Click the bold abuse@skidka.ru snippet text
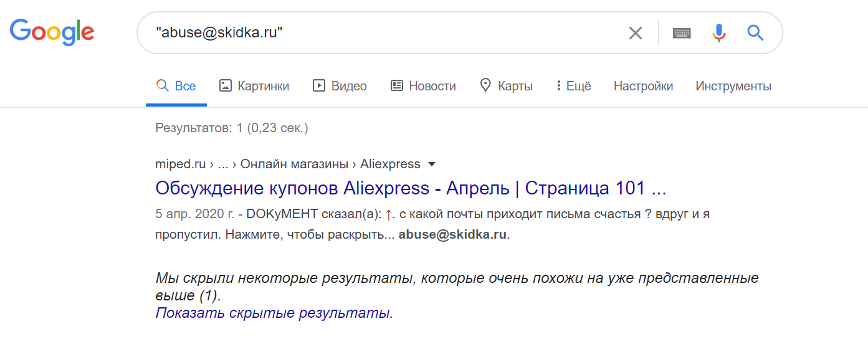This screenshot has width=868, height=349. click(x=453, y=236)
